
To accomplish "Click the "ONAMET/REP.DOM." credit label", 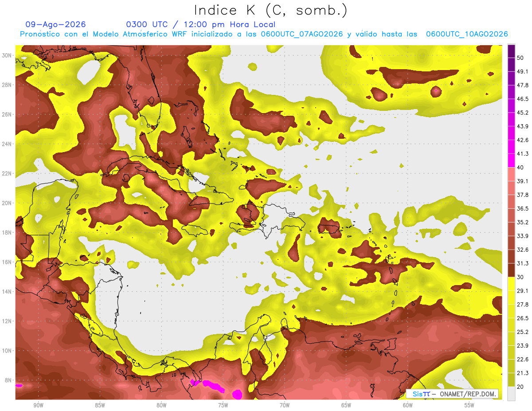I will 468,394.
